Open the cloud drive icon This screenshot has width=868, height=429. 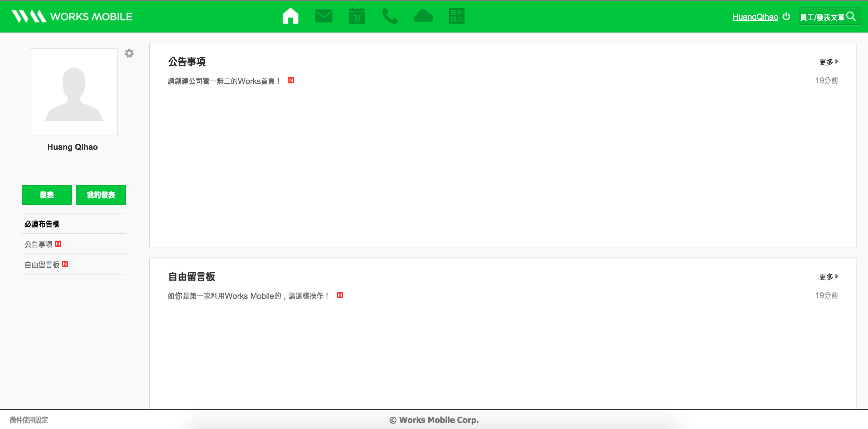tap(423, 16)
